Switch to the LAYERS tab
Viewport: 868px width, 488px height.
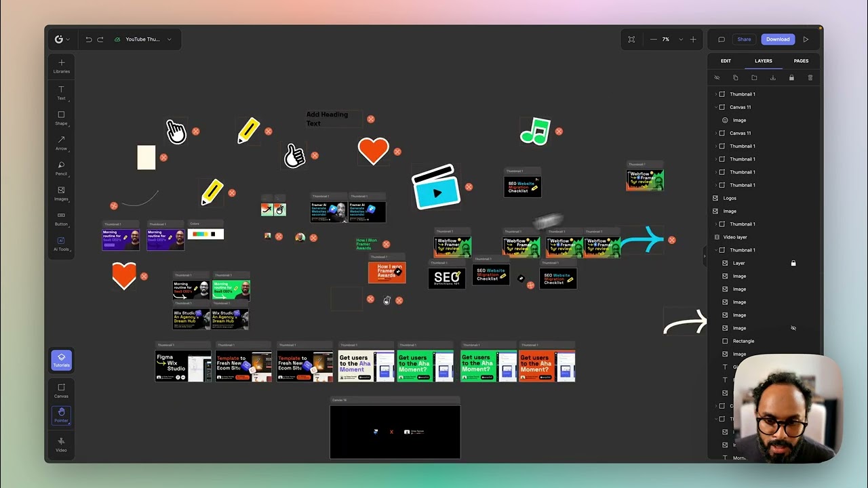(764, 61)
